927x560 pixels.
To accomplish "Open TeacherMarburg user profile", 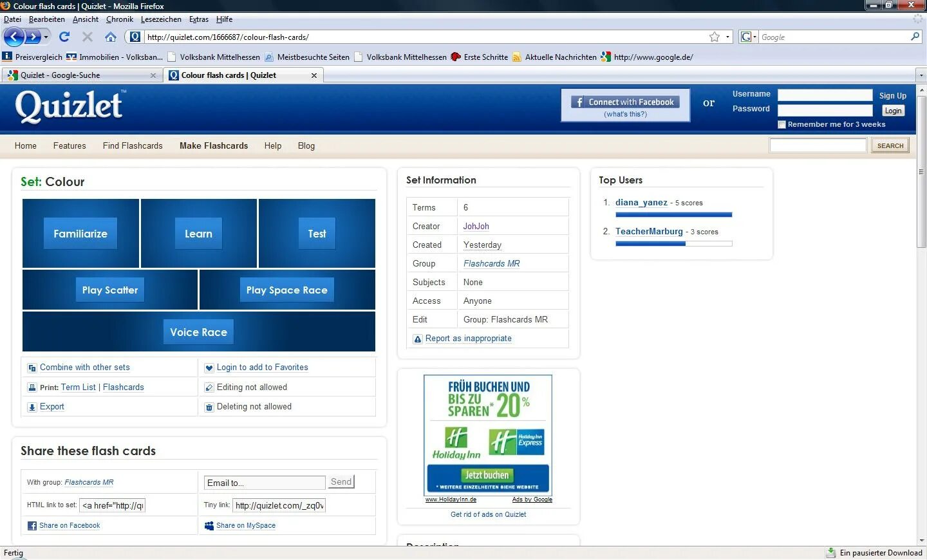I will pyautogui.click(x=649, y=232).
